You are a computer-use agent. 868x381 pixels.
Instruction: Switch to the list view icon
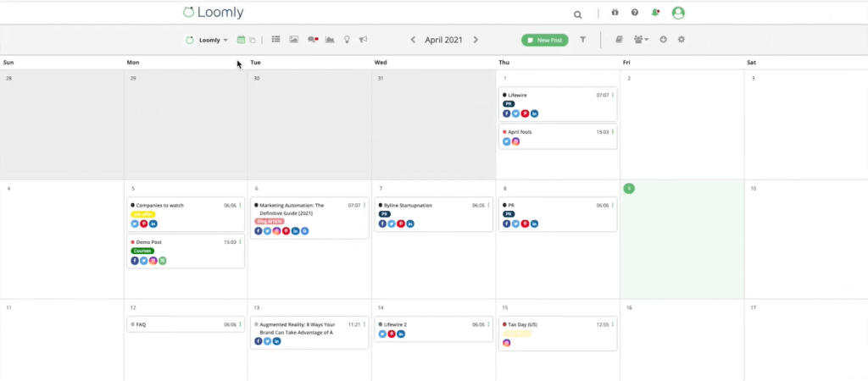point(275,40)
